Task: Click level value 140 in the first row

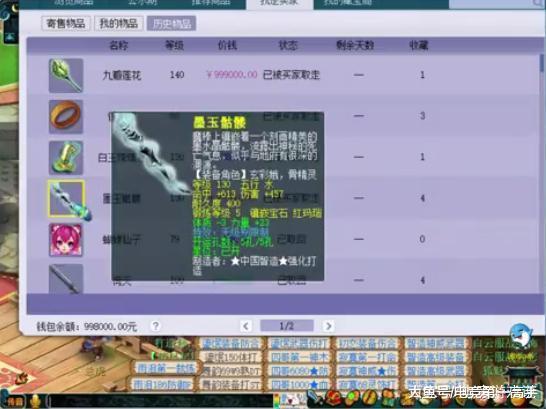Action: click(x=177, y=74)
